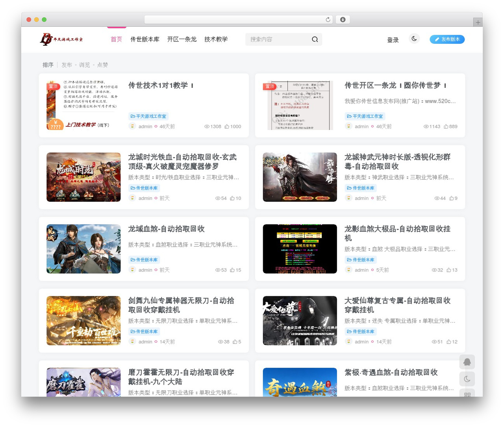Click like icon on 剑舞九仙 card
Screen dimensions: 504x427
pyautogui.click(x=235, y=342)
